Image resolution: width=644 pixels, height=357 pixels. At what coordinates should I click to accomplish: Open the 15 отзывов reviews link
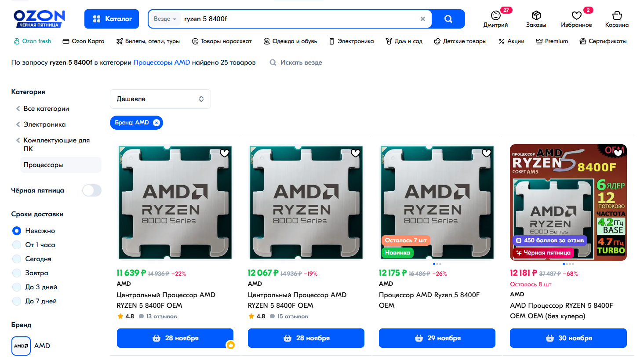[289, 316]
